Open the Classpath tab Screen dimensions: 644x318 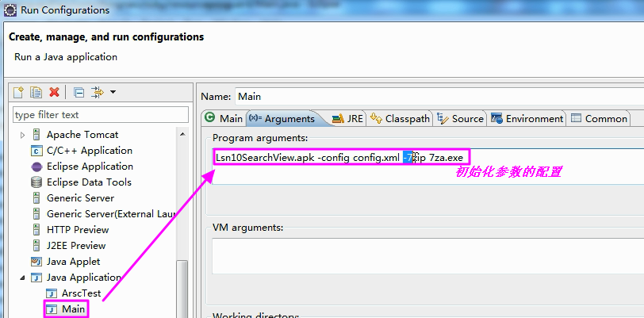click(400, 118)
